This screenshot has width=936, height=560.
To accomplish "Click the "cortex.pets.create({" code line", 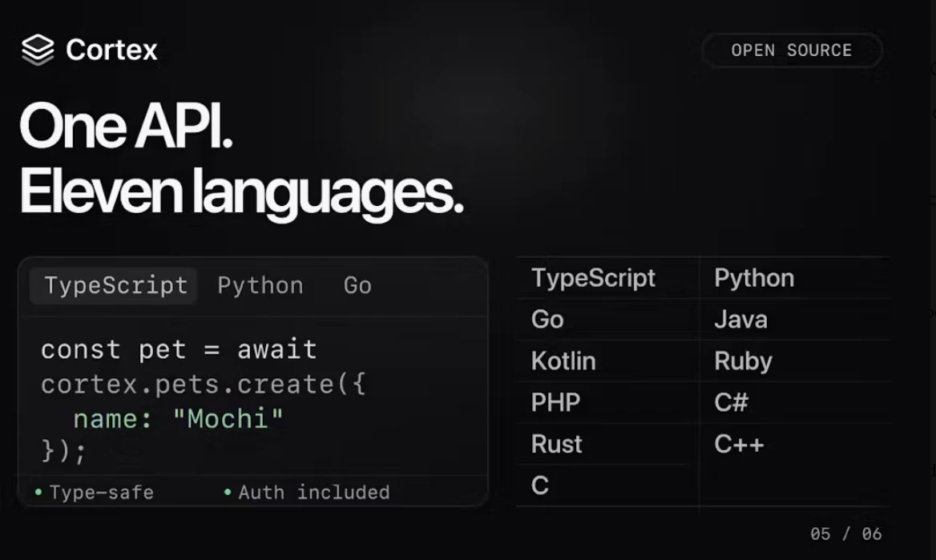I will 203,385.
